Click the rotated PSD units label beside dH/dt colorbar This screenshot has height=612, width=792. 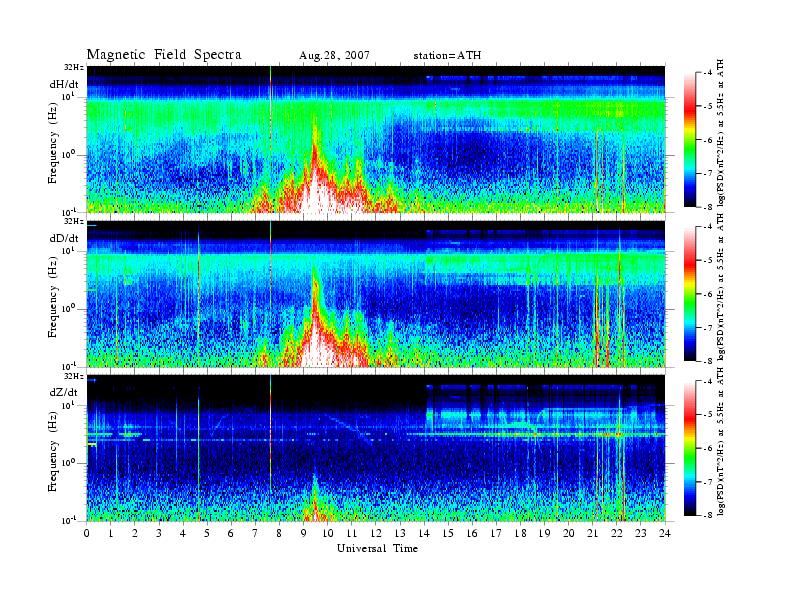click(721, 133)
